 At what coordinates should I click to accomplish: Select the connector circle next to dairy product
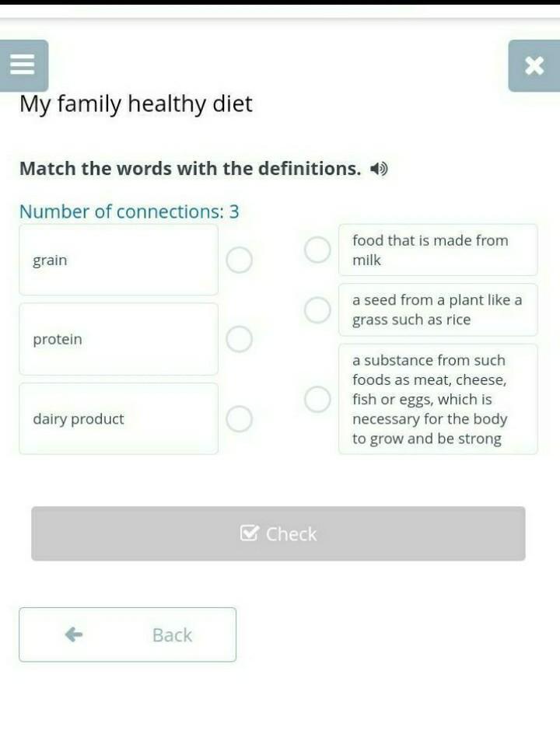240,419
